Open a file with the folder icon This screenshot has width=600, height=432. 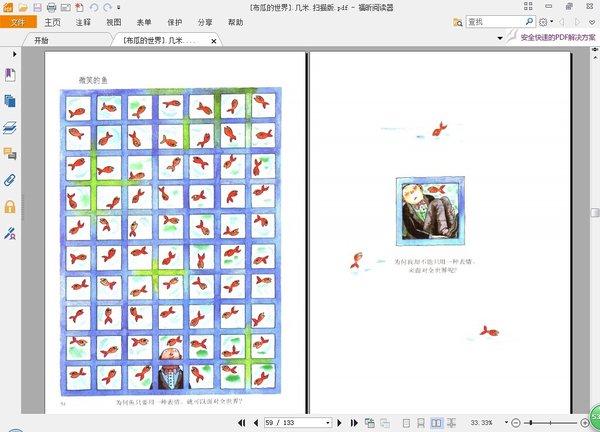(x=23, y=7)
